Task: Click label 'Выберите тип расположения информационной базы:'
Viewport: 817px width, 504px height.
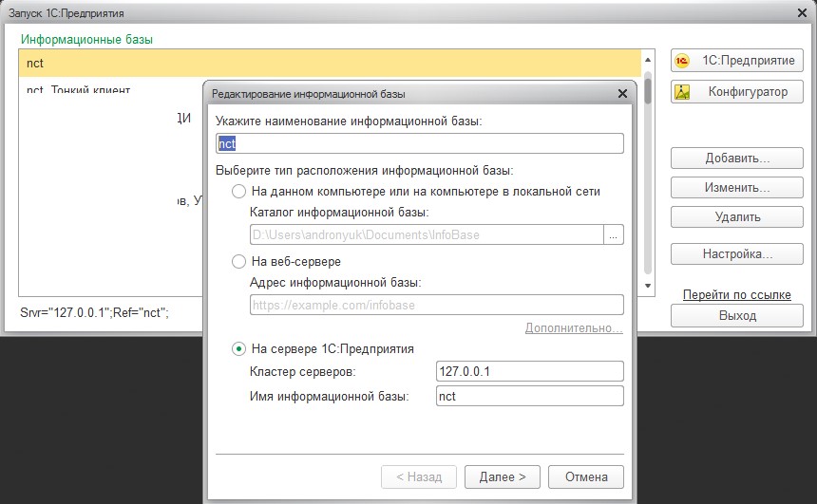Action: coord(364,171)
